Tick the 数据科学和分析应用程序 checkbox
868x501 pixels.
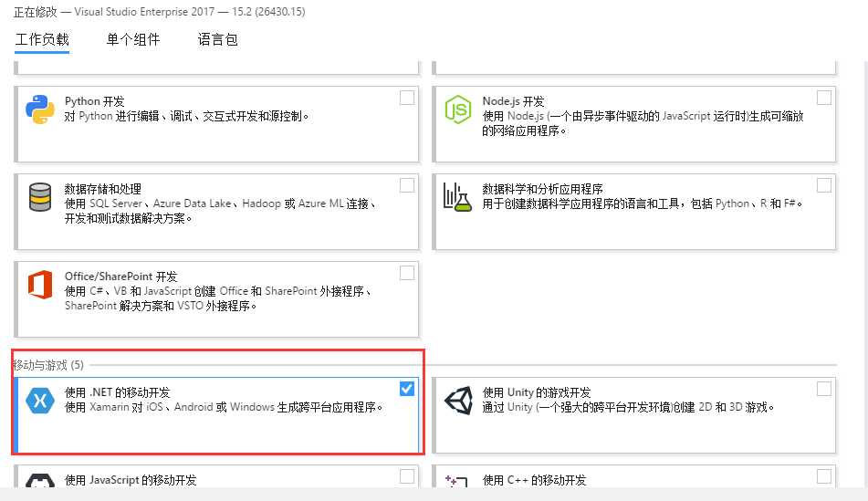(823, 185)
